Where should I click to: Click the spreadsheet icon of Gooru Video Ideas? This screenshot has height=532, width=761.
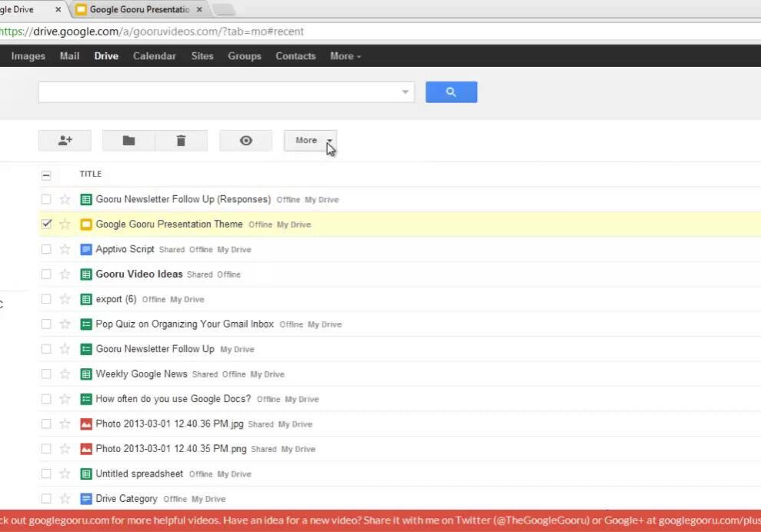(86, 274)
